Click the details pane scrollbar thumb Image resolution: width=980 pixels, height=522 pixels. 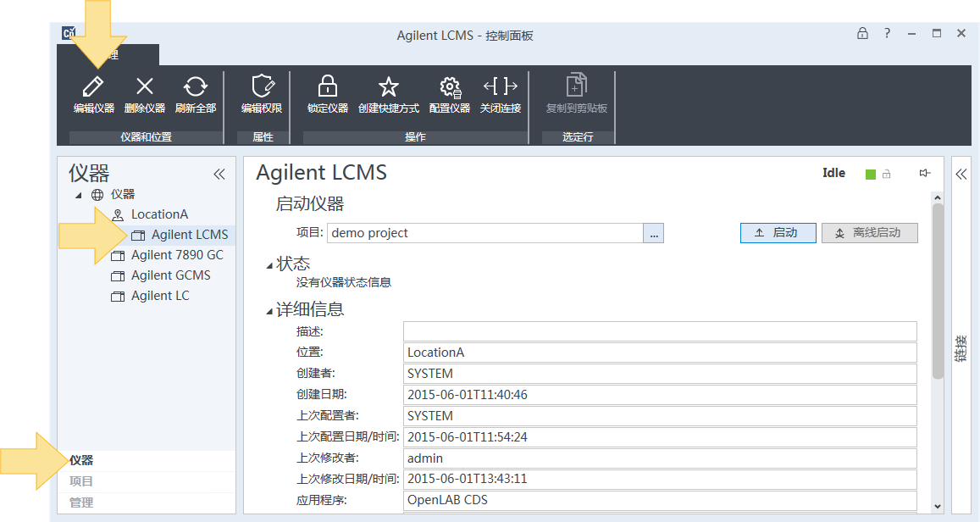click(938, 292)
